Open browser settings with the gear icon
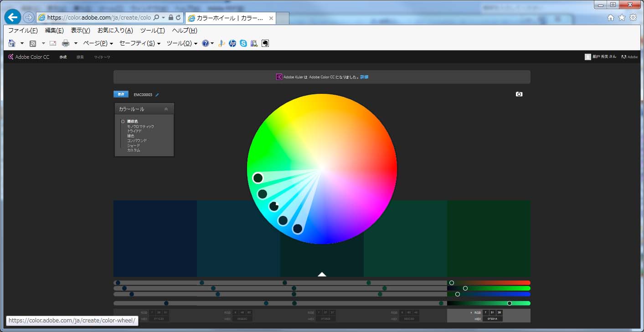This screenshot has width=644, height=332. pyautogui.click(x=633, y=17)
